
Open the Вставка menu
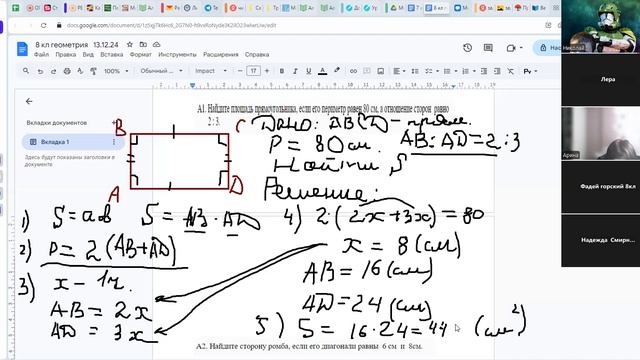click(x=112, y=54)
